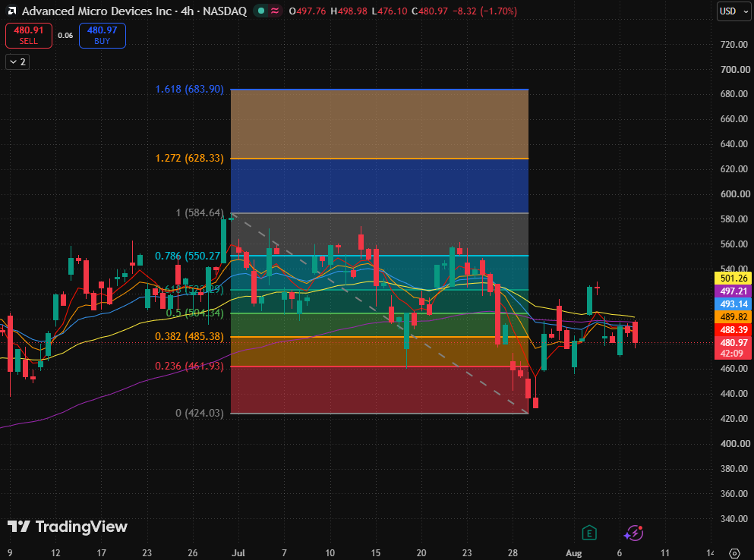754x560 pixels.
Task: Click 400.00 on the price axis
Action: [734, 444]
